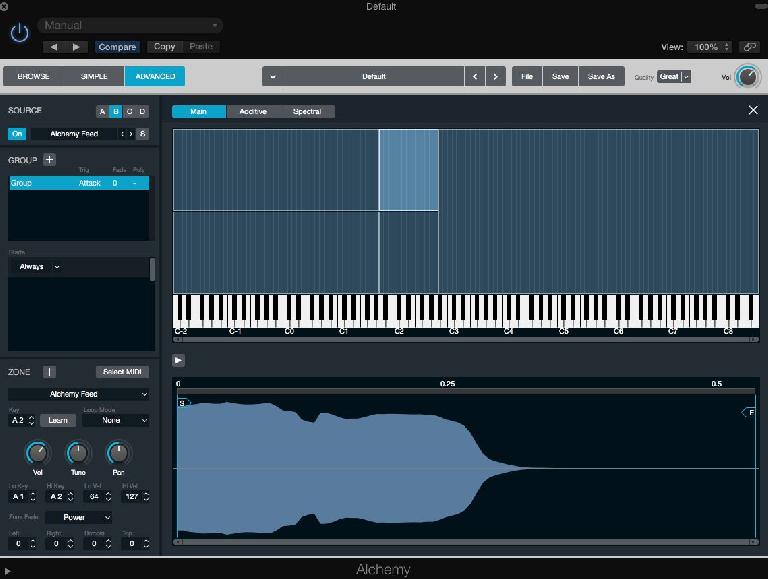This screenshot has height=579, width=768.
Task: Click the Hi Key A2 stepper
Action: tap(71, 497)
